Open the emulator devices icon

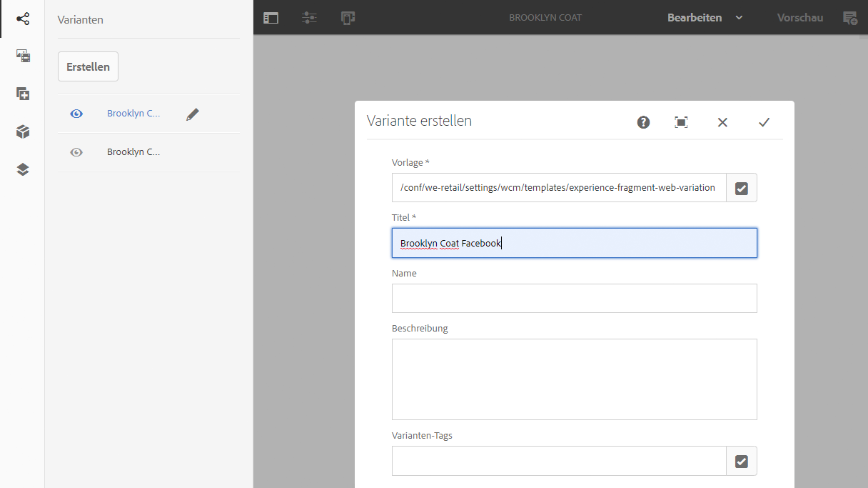click(348, 18)
